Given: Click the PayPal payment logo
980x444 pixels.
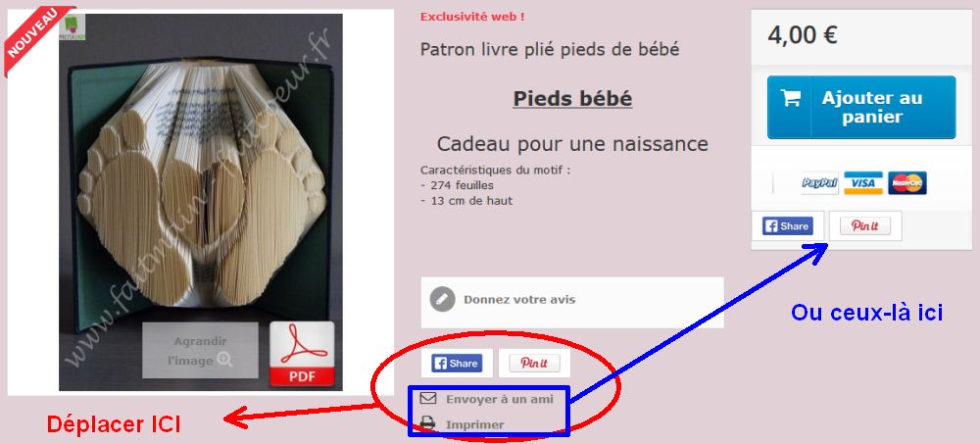Looking at the screenshot, I should pyautogui.click(x=820, y=183).
